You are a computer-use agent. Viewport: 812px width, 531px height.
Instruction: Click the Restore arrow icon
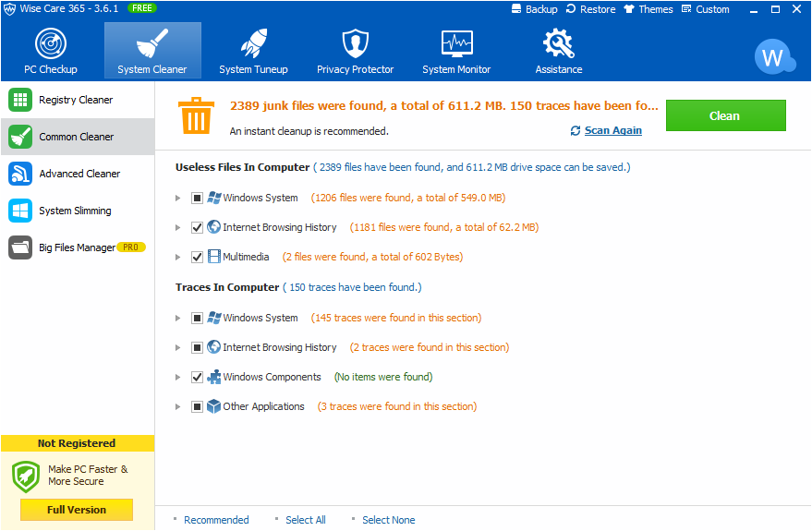point(571,9)
